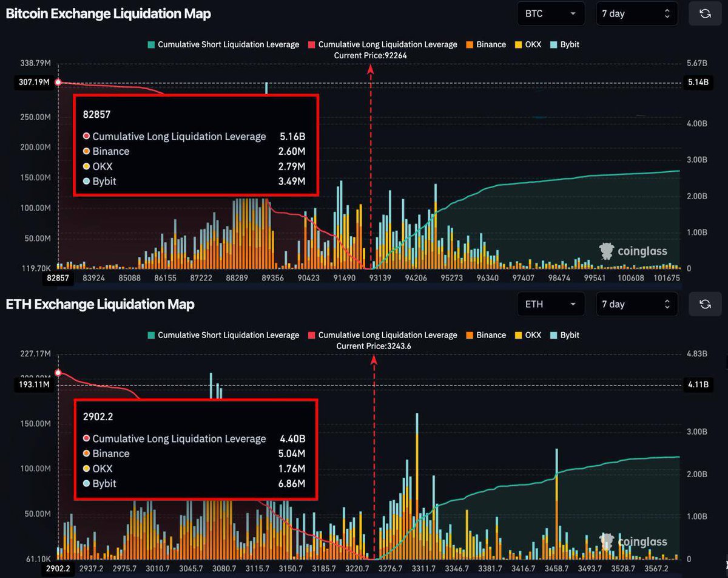This screenshot has width=728, height=578.
Task: Click the 5.67B right-axis label on Bitcoin chart
Action: pos(698,63)
